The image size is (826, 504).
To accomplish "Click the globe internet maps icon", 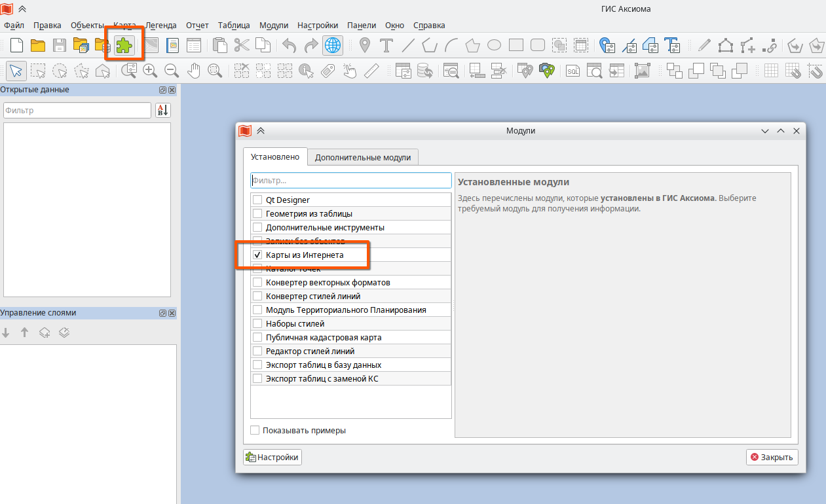I will [x=333, y=45].
